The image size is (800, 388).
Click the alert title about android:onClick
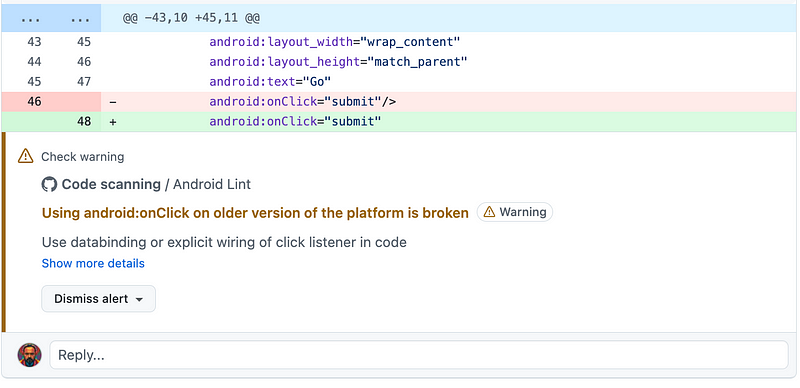pos(255,213)
